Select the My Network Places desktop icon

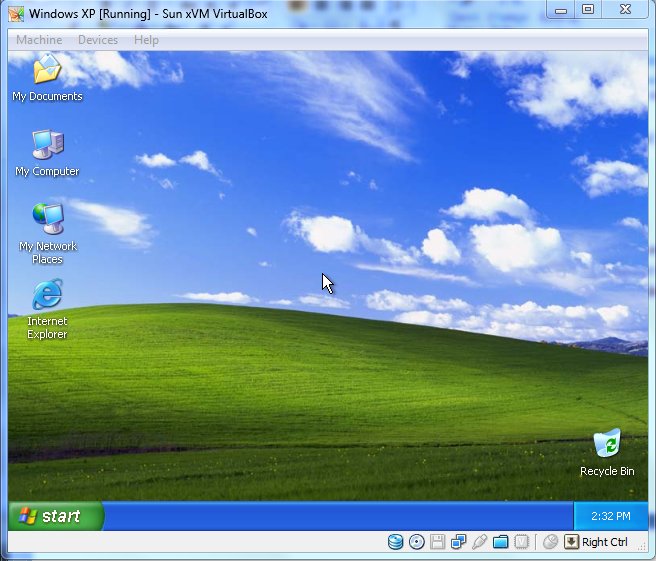tap(47, 234)
